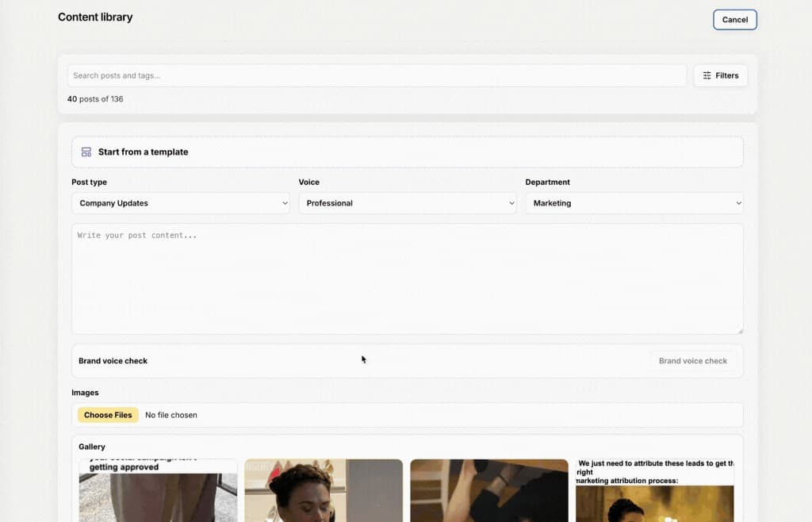Click the template layout icon
The height and width of the screenshot is (522, 812).
coord(86,152)
